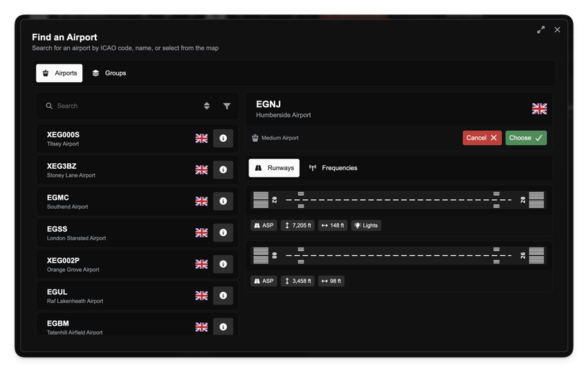Viewport: 588px width, 372px height.
Task: Click the Lights badge on runway 02/20
Action: [x=366, y=225]
